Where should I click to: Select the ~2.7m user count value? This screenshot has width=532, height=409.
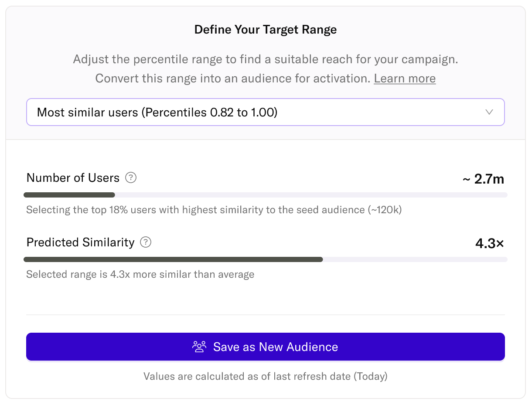(x=483, y=179)
